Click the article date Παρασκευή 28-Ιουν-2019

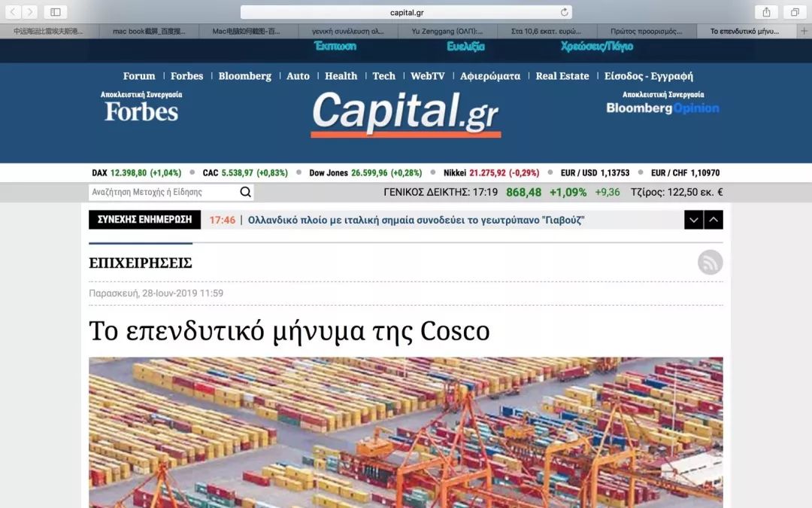coord(156,294)
